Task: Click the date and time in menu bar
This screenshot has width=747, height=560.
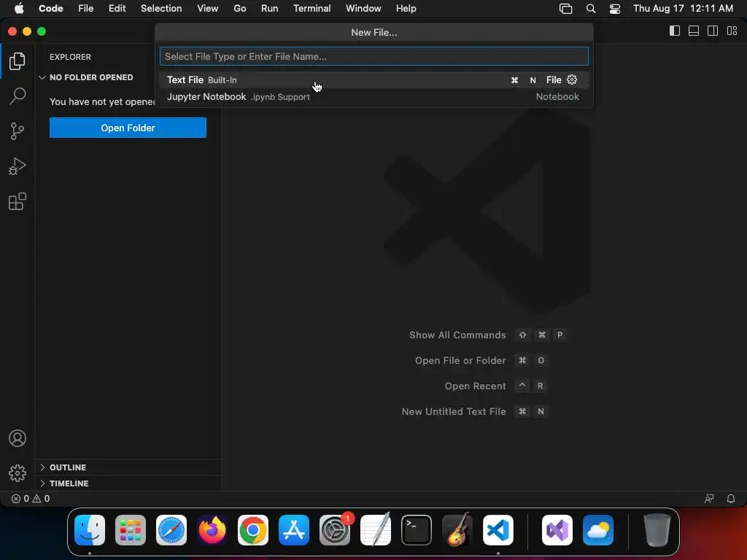Action: [683, 8]
